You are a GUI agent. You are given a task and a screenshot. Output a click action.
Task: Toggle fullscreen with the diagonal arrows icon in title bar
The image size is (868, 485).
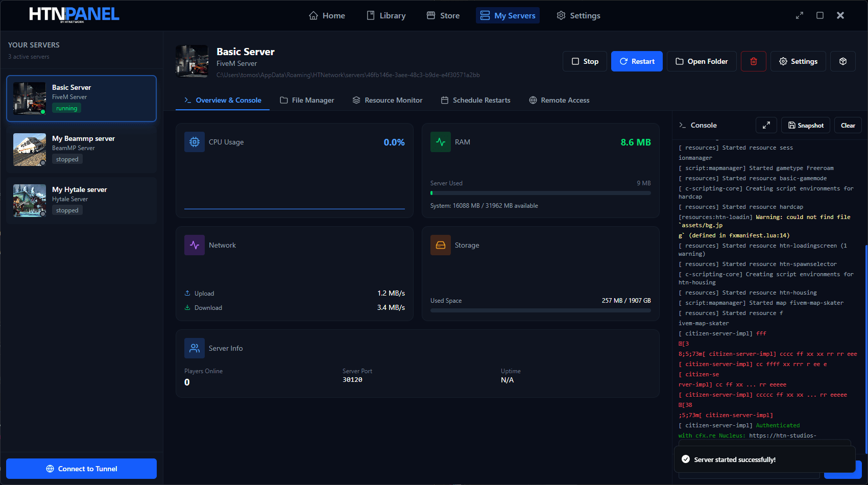(x=800, y=15)
